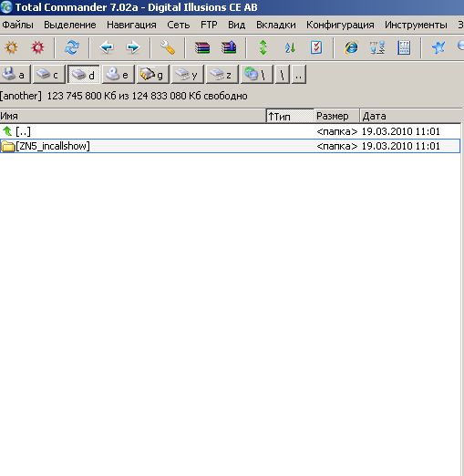The width and height of the screenshot is (464, 476).
Task: Open the FTP menu
Action: [209, 25]
